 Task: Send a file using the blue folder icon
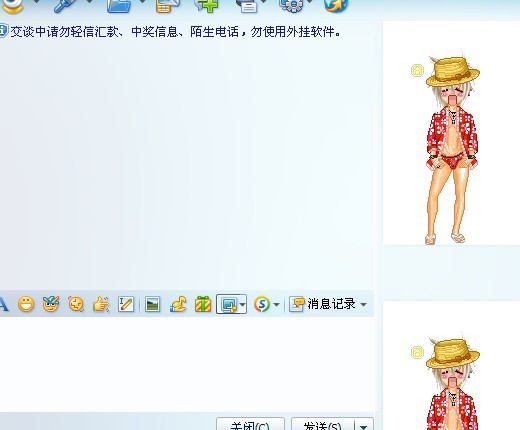coord(119,6)
